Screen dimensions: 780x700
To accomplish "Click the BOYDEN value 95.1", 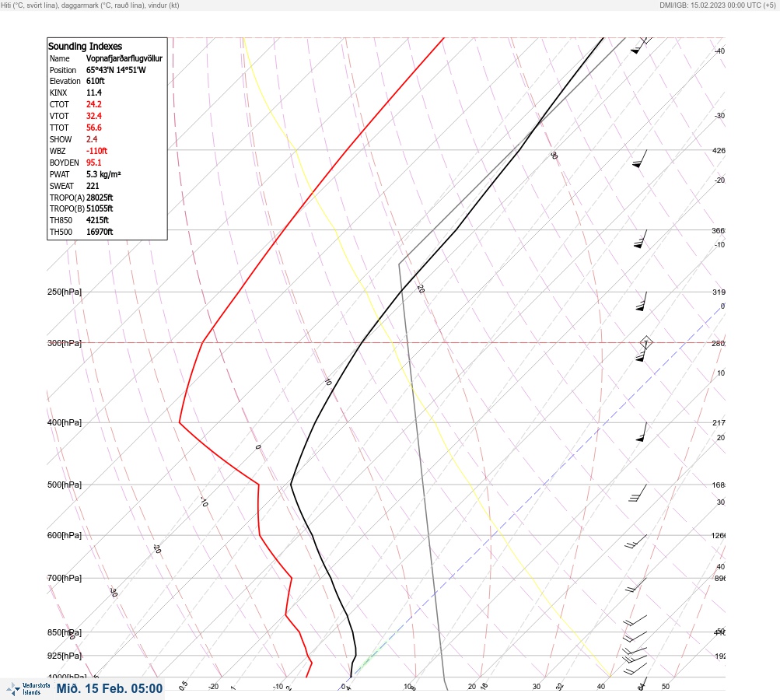I will (94, 163).
